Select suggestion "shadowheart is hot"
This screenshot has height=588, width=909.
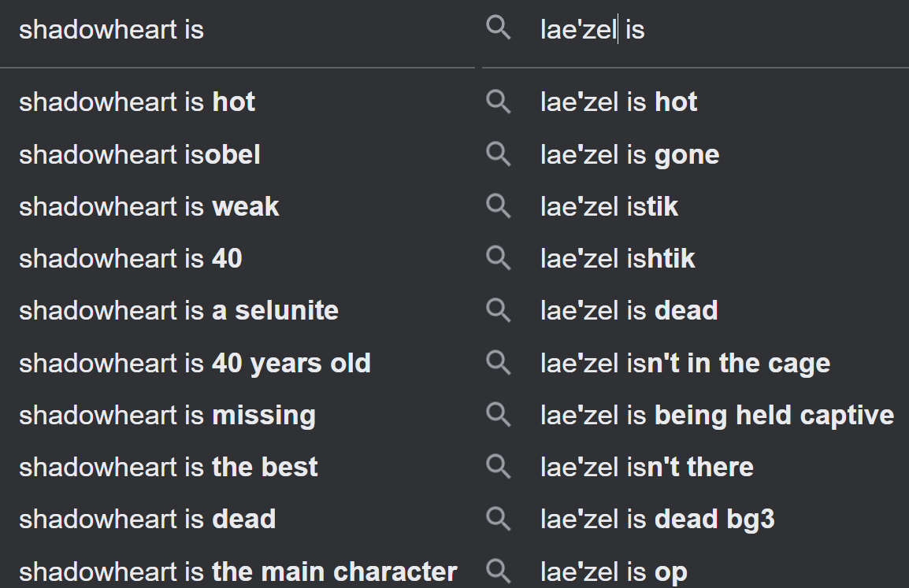(x=137, y=102)
